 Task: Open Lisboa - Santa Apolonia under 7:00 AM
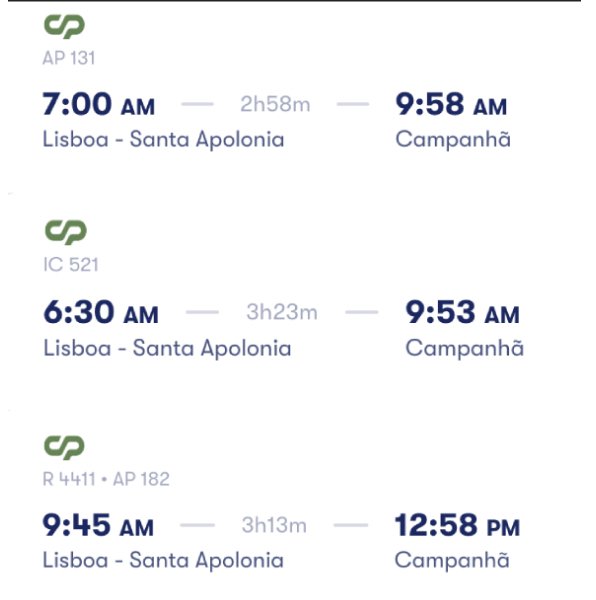point(163,139)
